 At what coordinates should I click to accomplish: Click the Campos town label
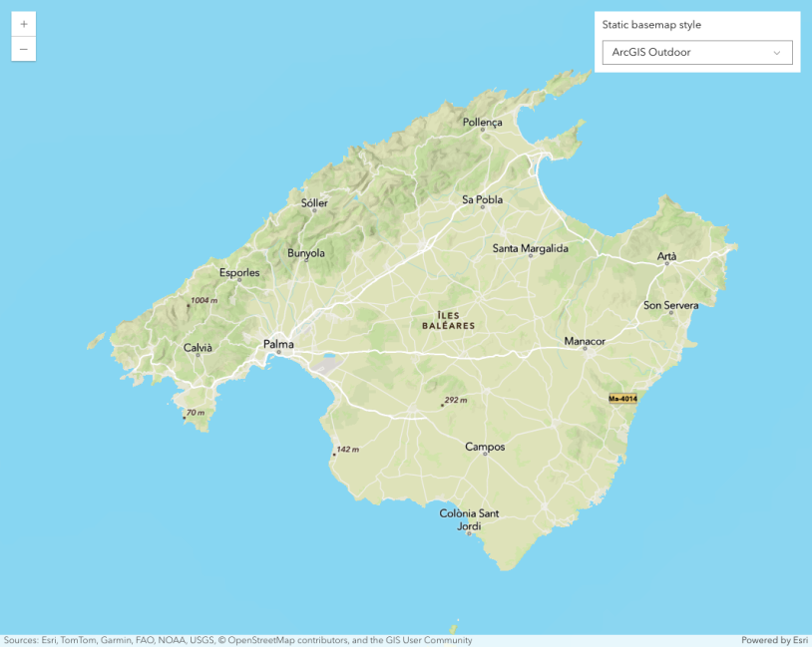click(x=485, y=447)
